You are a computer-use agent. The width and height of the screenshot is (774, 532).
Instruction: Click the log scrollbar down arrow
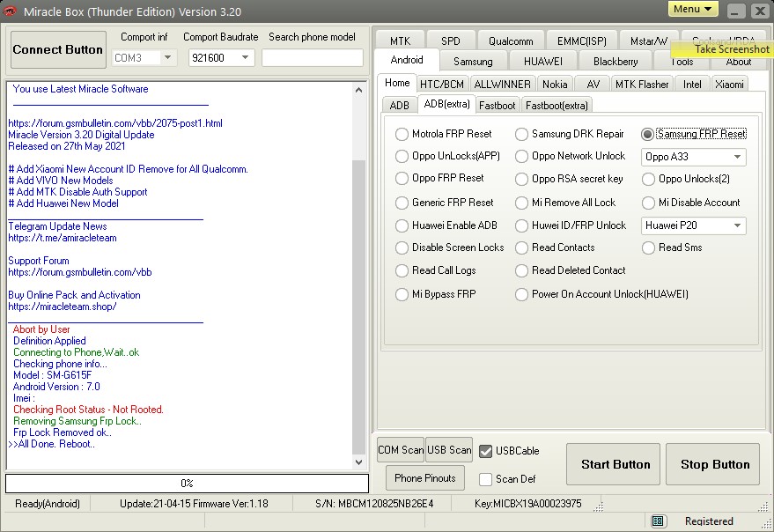point(359,461)
